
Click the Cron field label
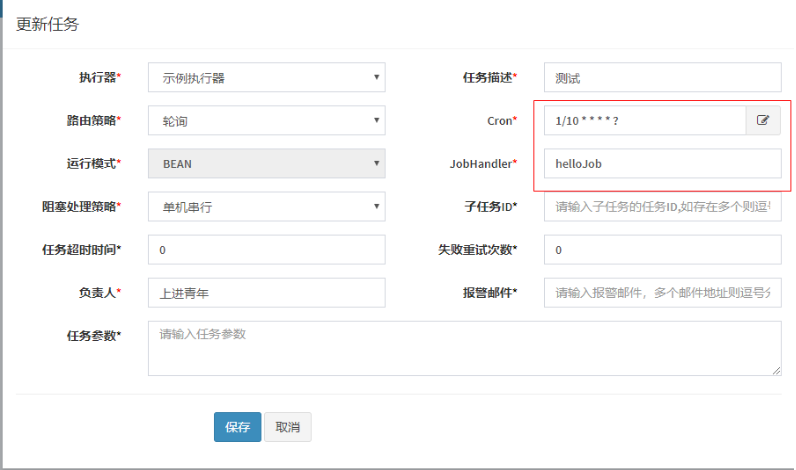click(x=502, y=121)
